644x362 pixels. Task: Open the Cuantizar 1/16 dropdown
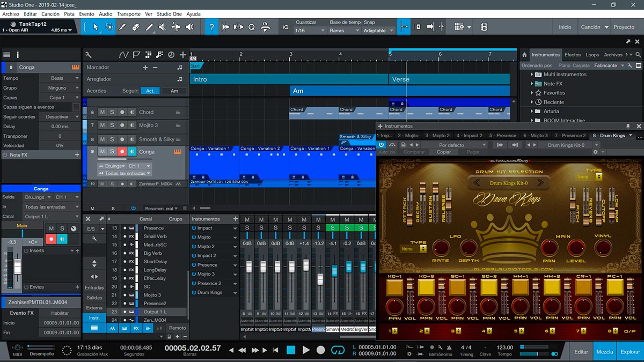[x=310, y=31]
